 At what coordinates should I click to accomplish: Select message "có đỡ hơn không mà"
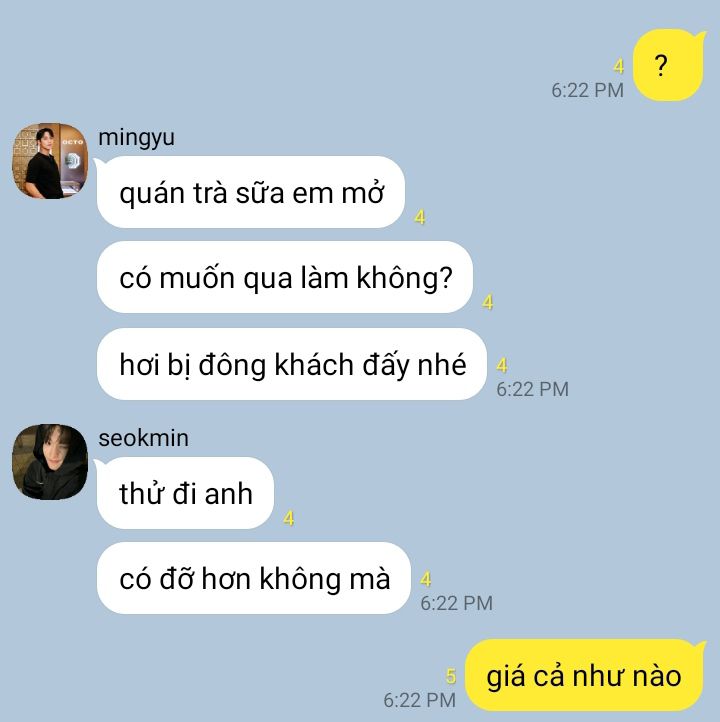click(x=253, y=578)
